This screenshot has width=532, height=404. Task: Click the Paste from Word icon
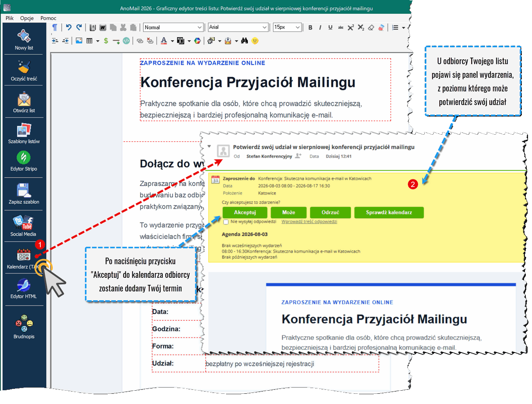[x=103, y=27]
